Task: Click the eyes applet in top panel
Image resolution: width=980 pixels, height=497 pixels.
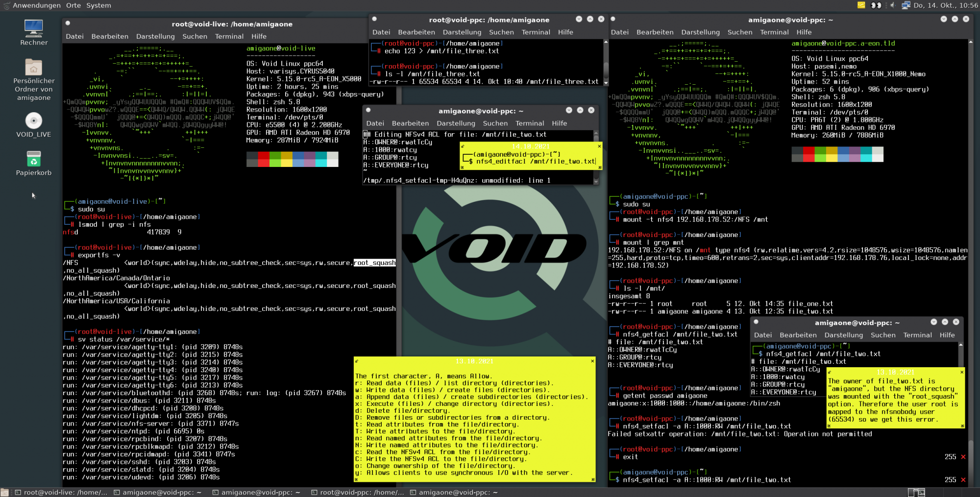Action: [x=876, y=5]
